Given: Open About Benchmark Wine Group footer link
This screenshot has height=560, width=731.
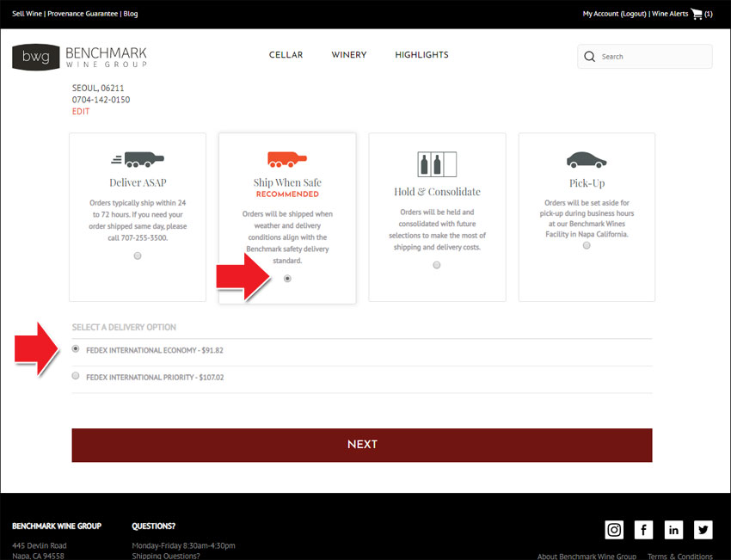Looking at the screenshot, I should tap(587, 556).
